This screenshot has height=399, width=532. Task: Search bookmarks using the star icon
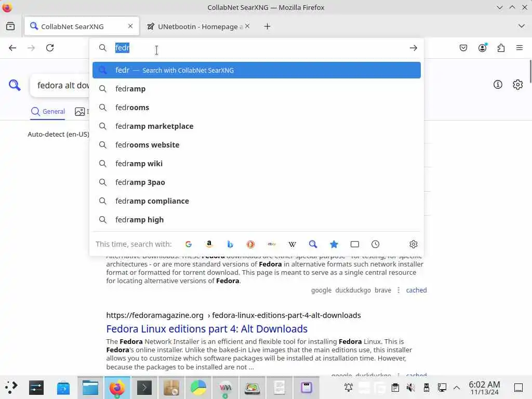tap(334, 244)
